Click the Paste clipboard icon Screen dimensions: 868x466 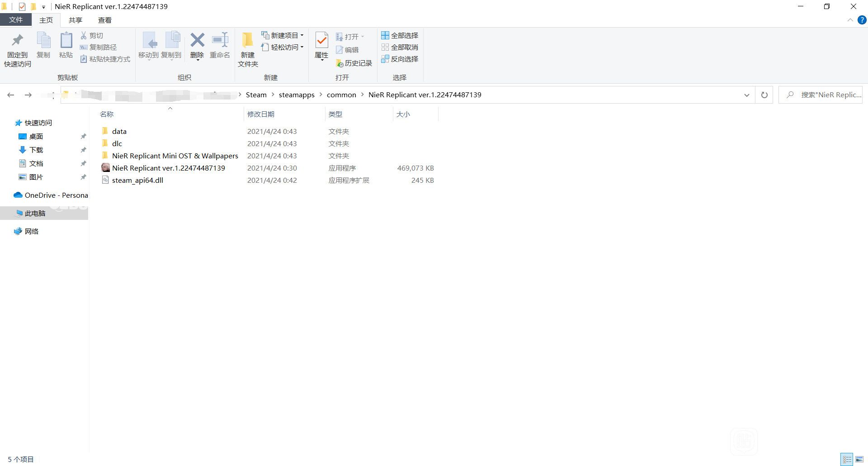coord(66,45)
